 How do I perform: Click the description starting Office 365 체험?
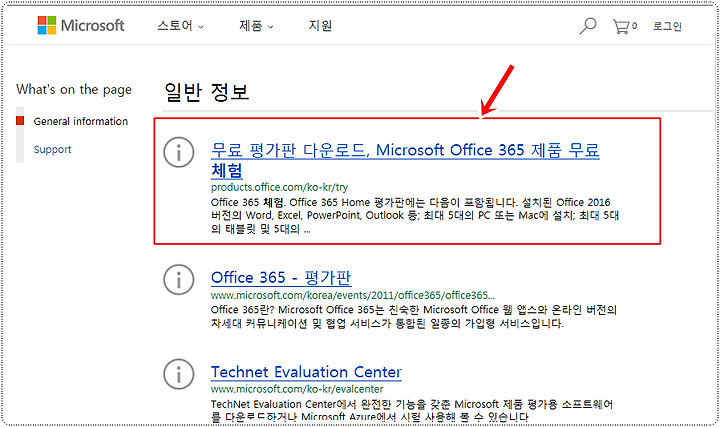(x=415, y=215)
